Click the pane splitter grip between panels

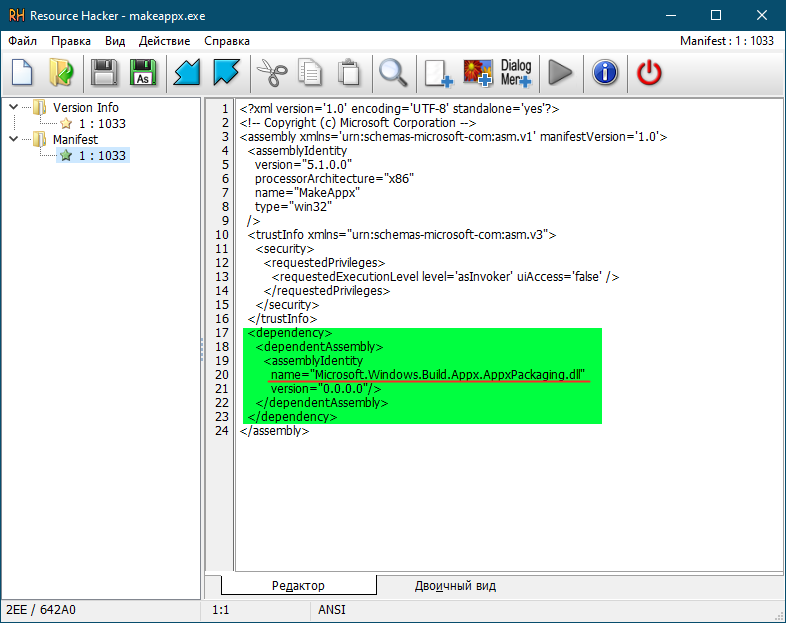pyautogui.click(x=202, y=349)
